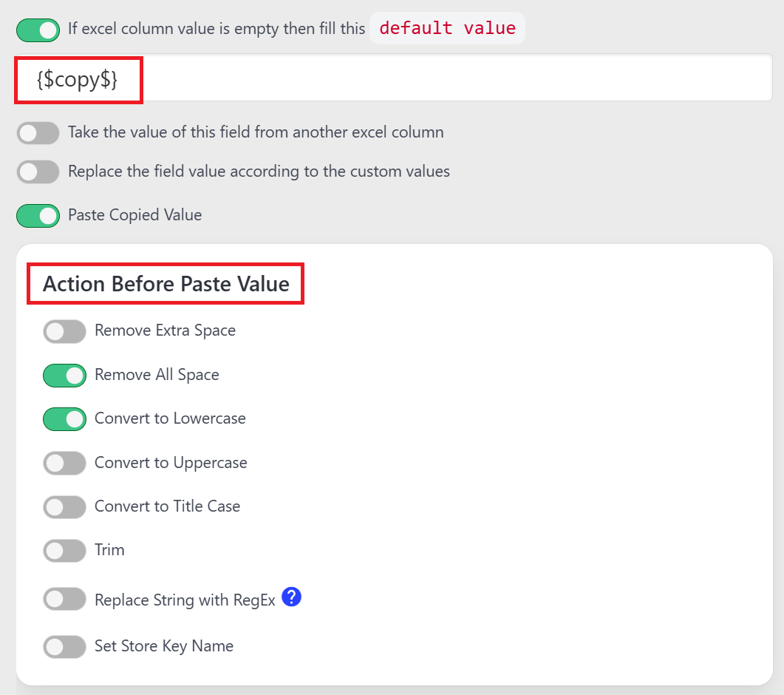
Task: Disable the Paste Copied Value toggle
Action: (38, 215)
